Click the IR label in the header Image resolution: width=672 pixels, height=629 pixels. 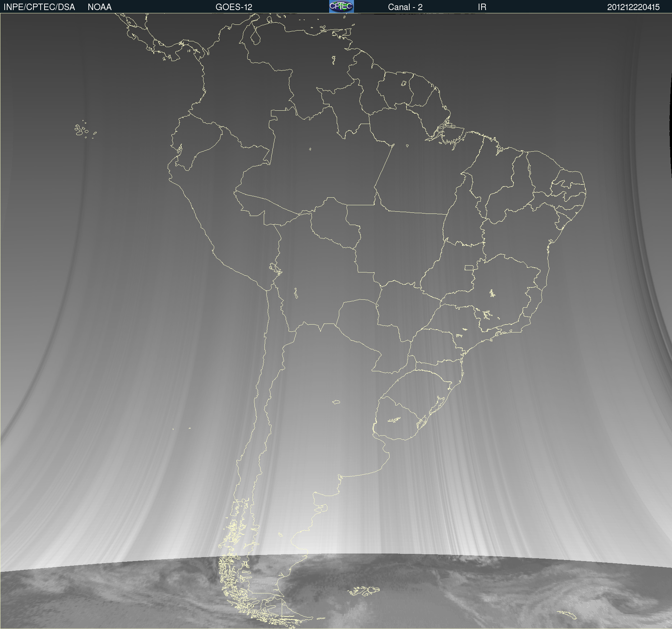482,7
